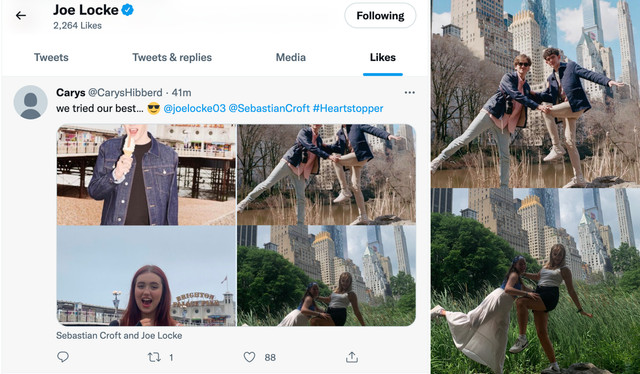The height and width of the screenshot is (374, 640).
Task: Click the blue verified badge next to Joe Locke
Action: pos(128,10)
